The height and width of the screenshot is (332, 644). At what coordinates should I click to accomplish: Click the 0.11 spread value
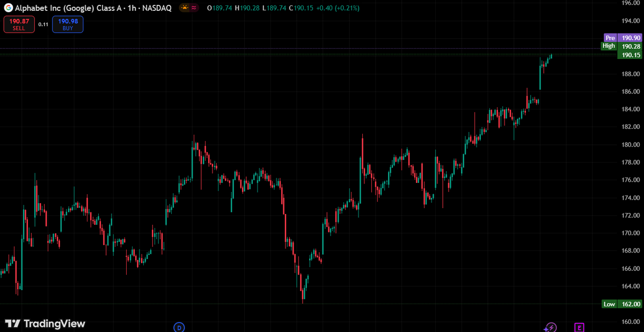tap(43, 24)
